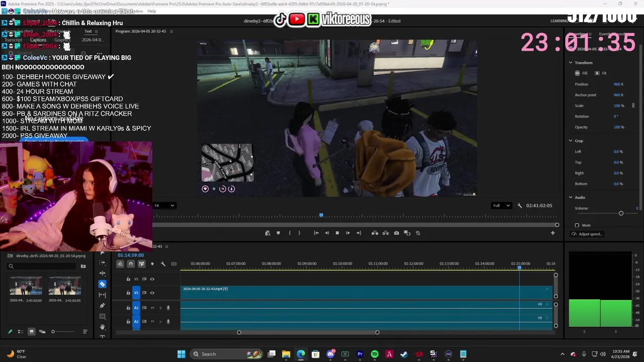Check the Mute checkbox in Audio section
The width and height of the screenshot is (644, 362).
pyautogui.click(x=577, y=225)
